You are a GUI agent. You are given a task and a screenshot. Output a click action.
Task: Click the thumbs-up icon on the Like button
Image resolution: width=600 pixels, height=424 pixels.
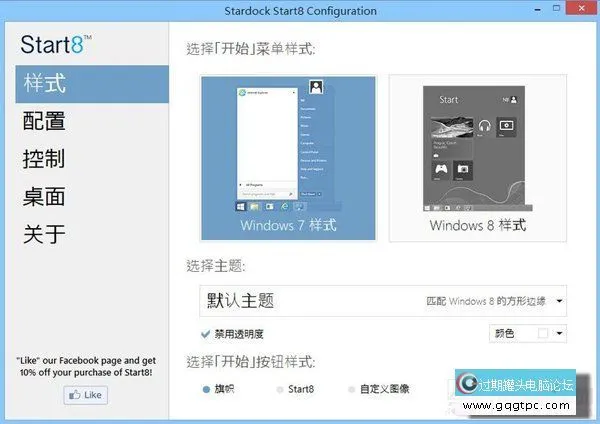(x=74, y=395)
